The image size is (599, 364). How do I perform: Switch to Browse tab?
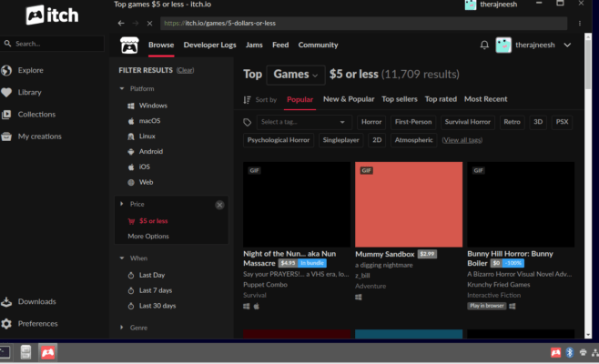click(161, 45)
